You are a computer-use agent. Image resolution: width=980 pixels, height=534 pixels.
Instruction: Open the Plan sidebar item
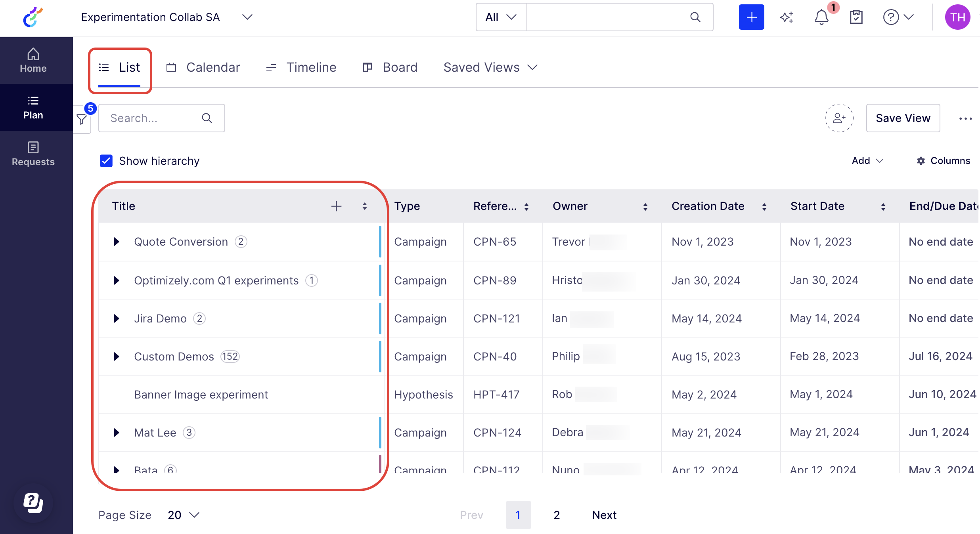[x=33, y=107]
